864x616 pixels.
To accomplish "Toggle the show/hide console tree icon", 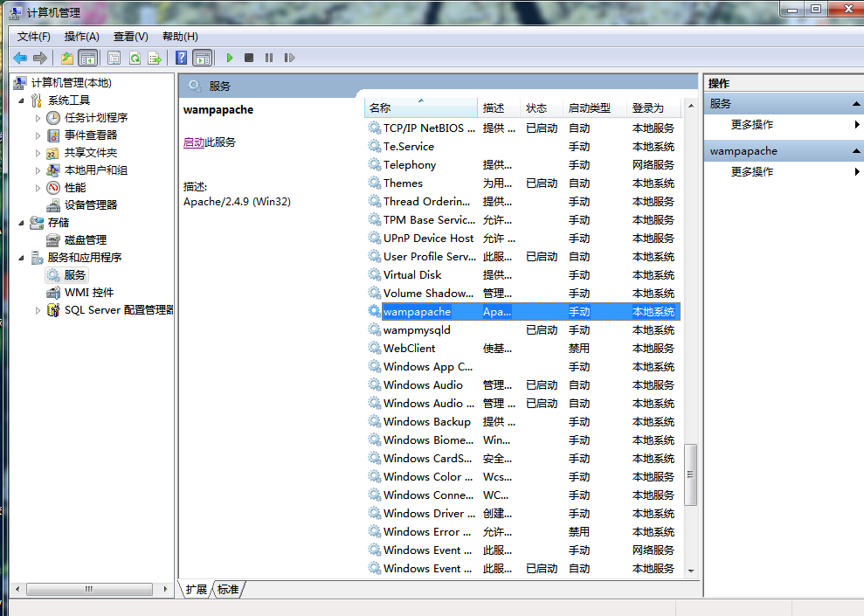I will click(87, 58).
